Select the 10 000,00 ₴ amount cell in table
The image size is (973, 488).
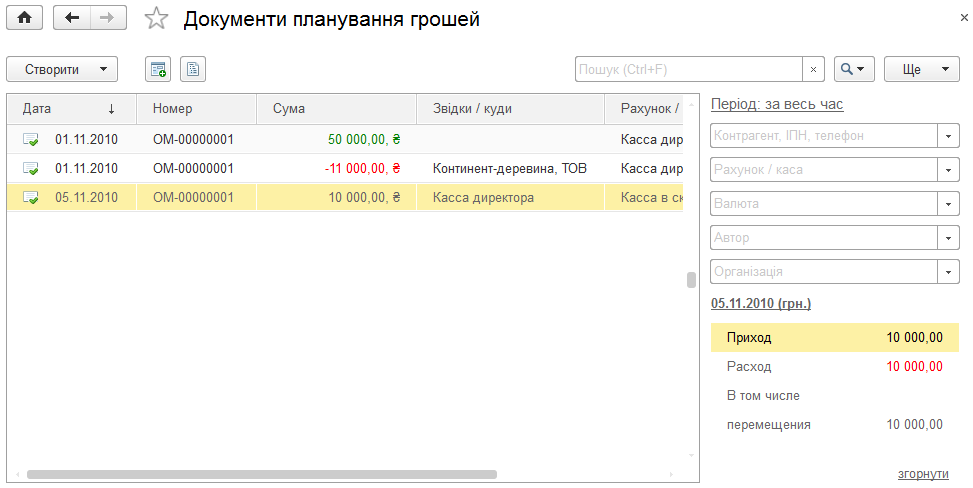[336, 197]
